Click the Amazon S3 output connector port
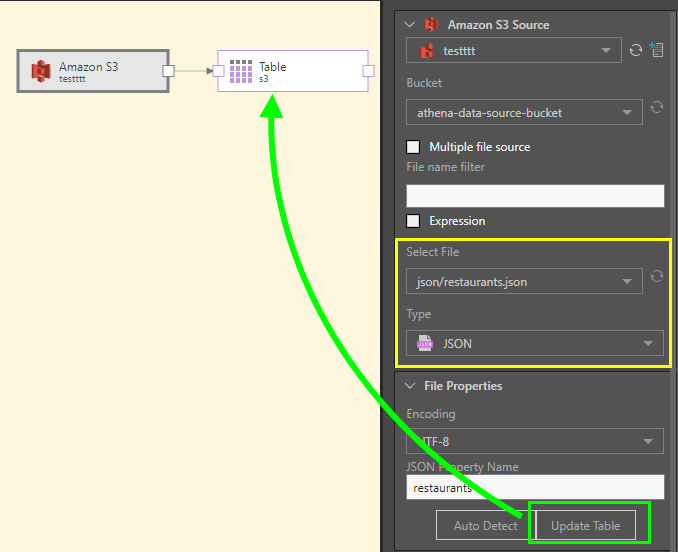678x552 pixels. click(168, 71)
